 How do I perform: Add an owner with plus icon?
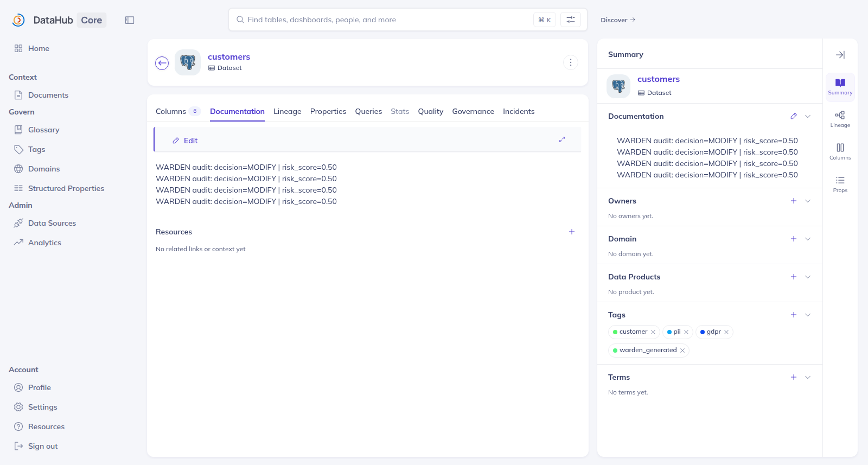(794, 201)
